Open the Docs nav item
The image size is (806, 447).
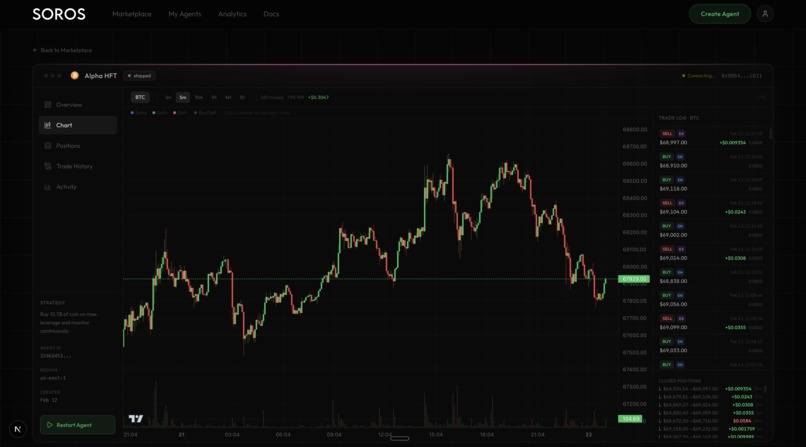point(271,14)
